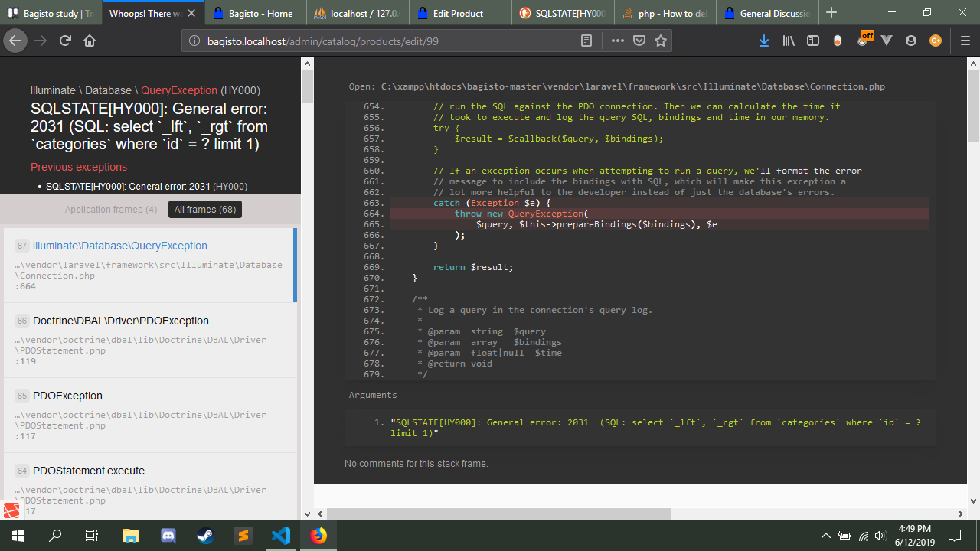The width and height of the screenshot is (980, 551).
Task: Save page to Pocket
Action: click(639, 41)
